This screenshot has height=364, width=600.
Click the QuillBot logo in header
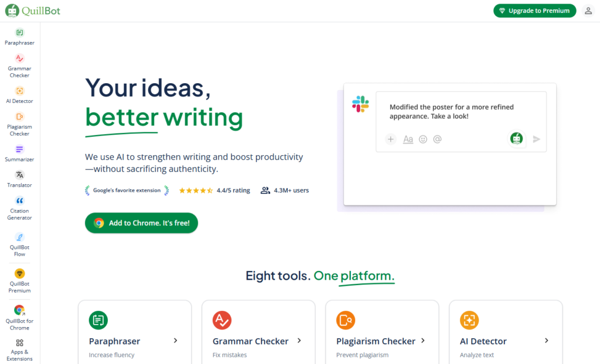pos(33,11)
